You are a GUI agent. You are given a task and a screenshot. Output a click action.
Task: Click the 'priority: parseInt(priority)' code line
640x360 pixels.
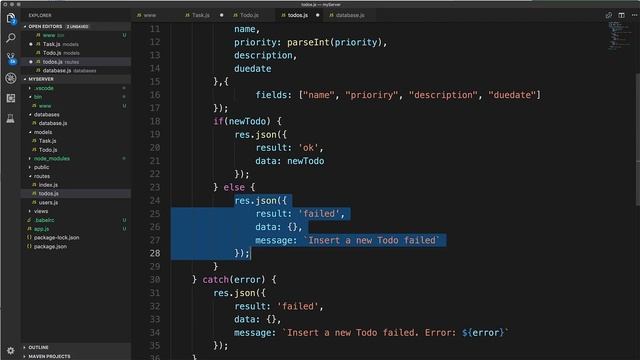[310, 42]
